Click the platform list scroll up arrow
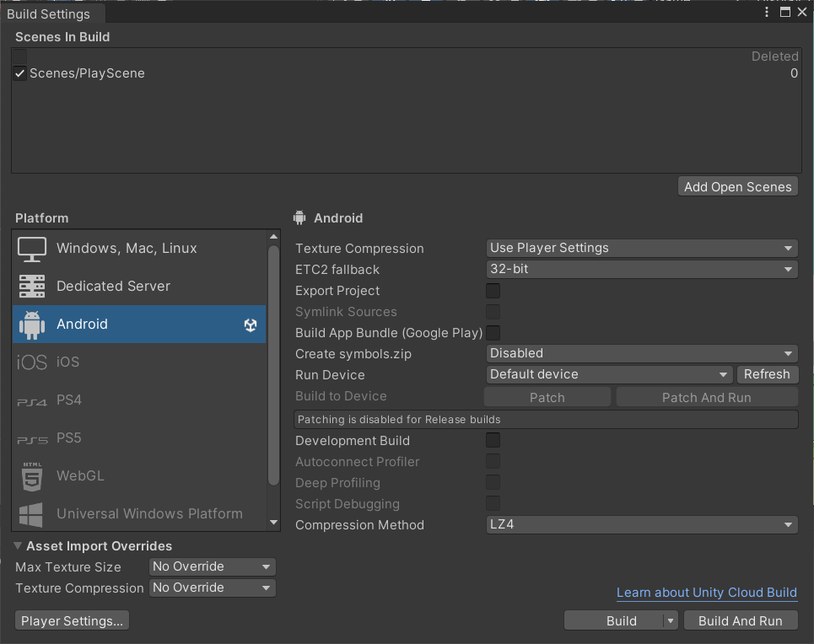The height and width of the screenshot is (644, 814). pos(273,237)
